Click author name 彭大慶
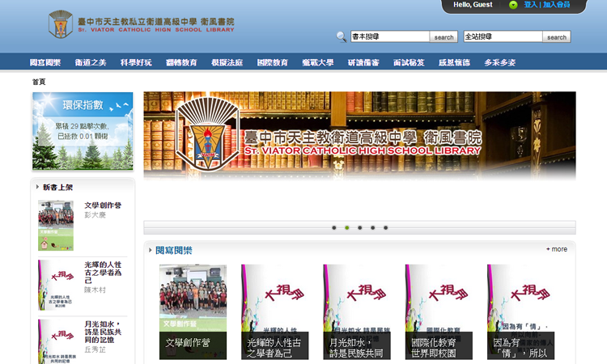Image resolution: width=607 pixels, height=364 pixels. (95, 214)
